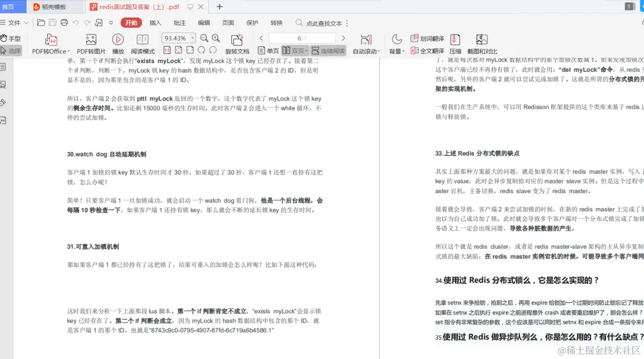Click the 压缩 compress icon
This screenshot has width=644, height=359.
click(455, 39)
